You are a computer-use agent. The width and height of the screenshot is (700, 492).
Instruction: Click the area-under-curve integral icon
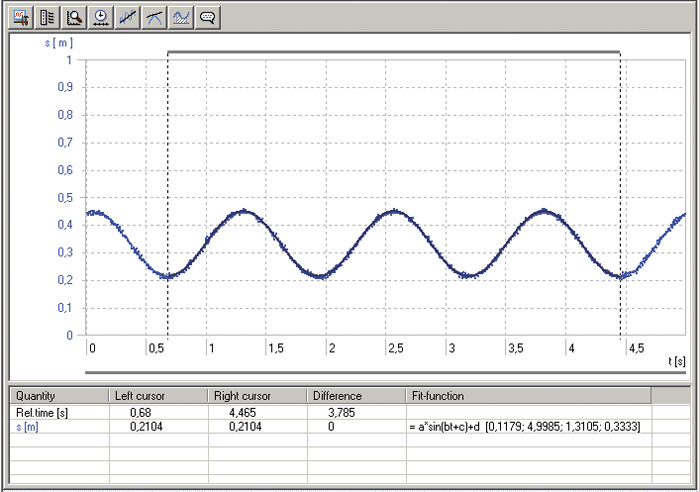(x=181, y=17)
